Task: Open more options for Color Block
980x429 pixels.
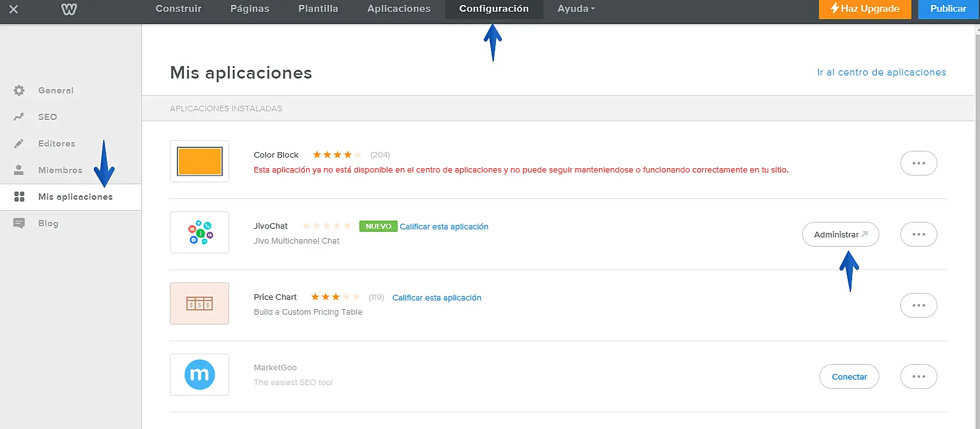Action: [x=918, y=163]
